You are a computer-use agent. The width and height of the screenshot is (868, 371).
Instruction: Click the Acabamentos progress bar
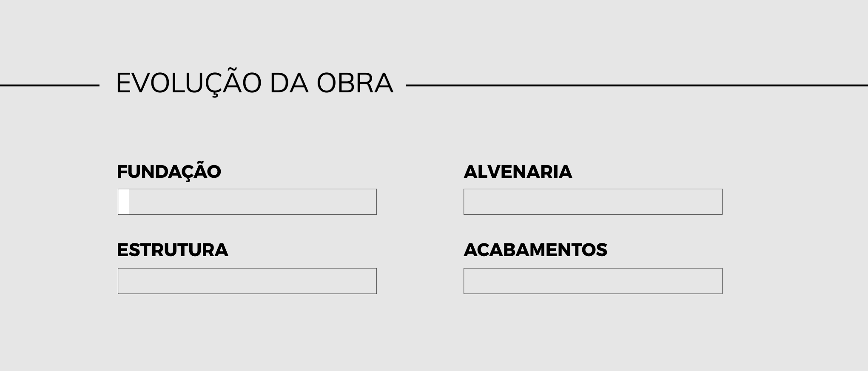coord(593,281)
